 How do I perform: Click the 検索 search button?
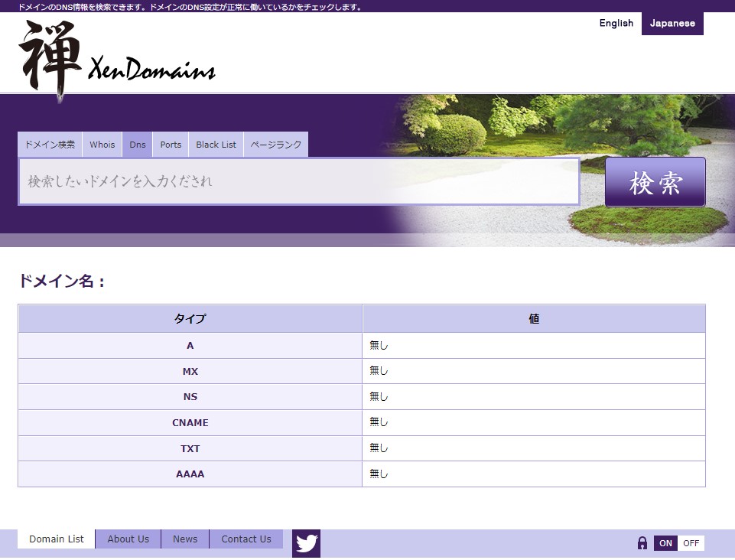[x=655, y=182]
